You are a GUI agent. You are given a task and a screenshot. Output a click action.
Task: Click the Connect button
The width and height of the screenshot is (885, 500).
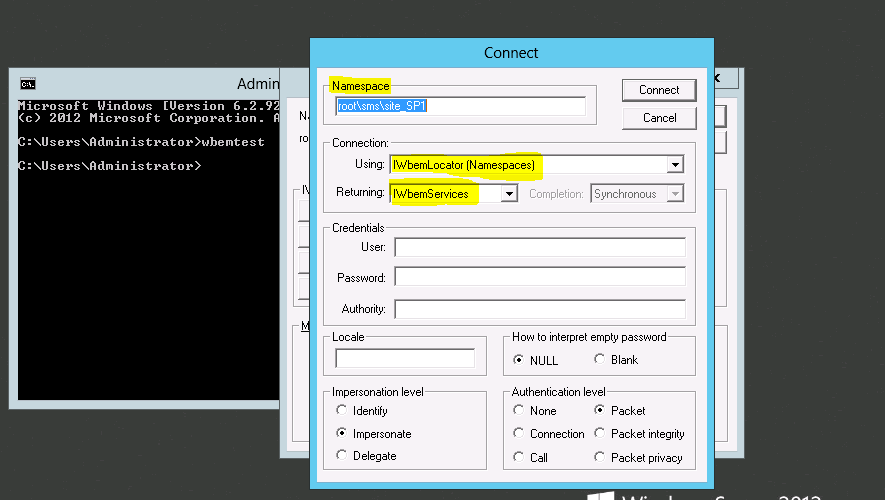(659, 90)
